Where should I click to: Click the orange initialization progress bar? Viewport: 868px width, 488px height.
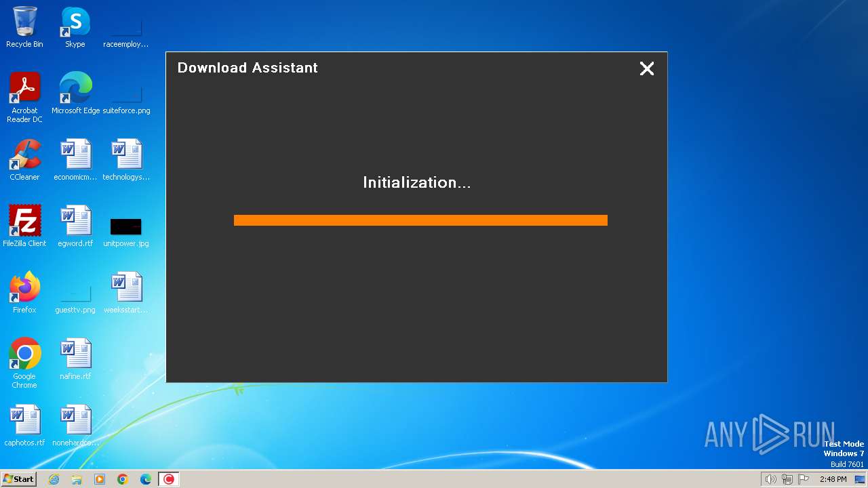pos(420,220)
